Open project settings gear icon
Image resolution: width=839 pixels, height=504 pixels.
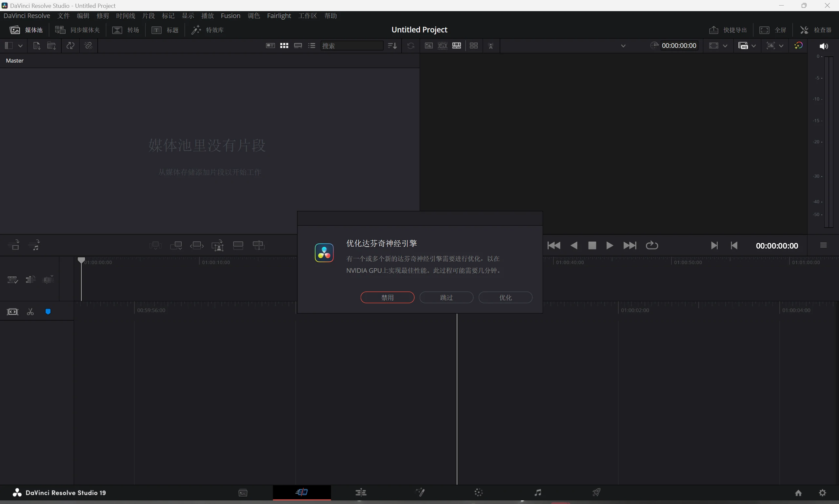click(822, 493)
